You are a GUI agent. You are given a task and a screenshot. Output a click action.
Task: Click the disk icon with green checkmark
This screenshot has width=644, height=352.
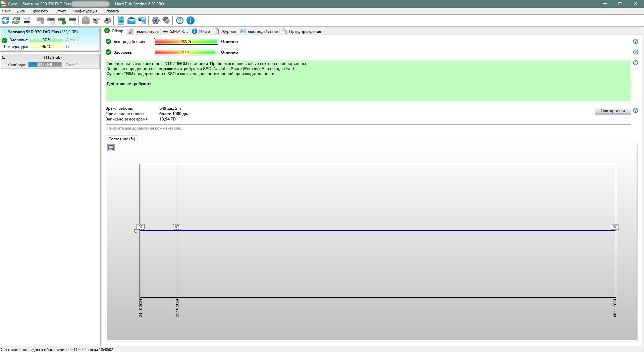pos(62,20)
